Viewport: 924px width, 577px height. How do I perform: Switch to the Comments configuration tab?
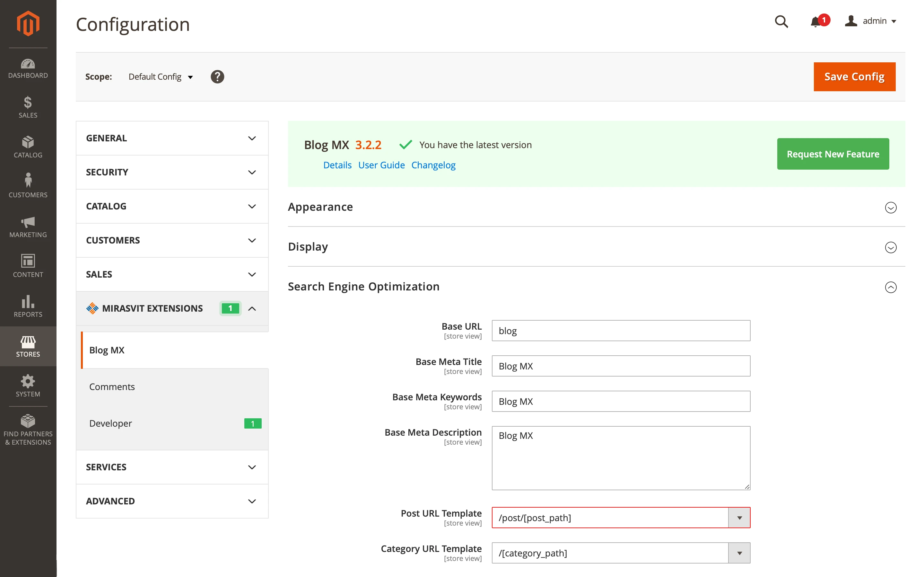pos(112,386)
